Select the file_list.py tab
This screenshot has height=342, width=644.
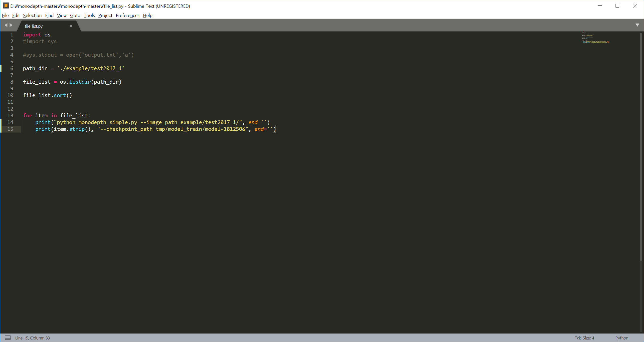point(34,26)
